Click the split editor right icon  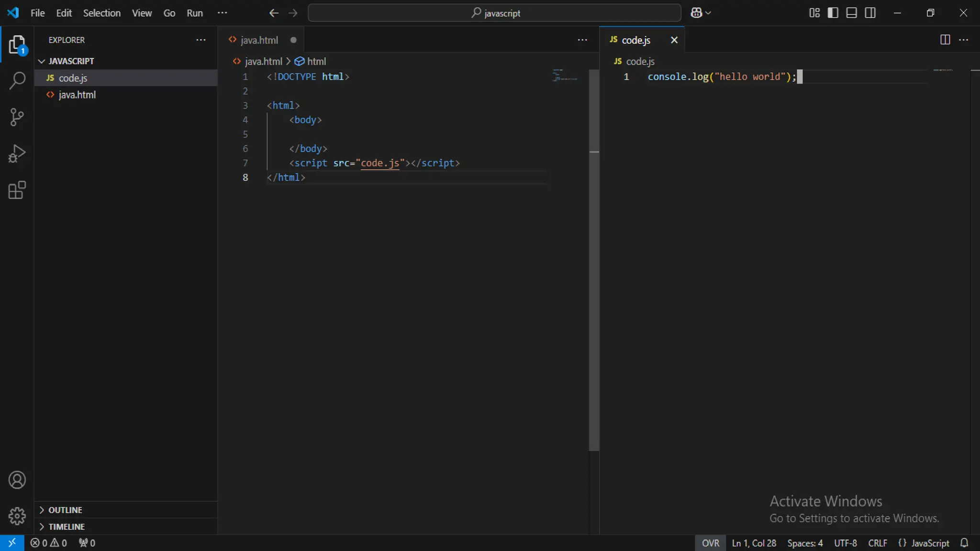pyautogui.click(x=945, y=40)
